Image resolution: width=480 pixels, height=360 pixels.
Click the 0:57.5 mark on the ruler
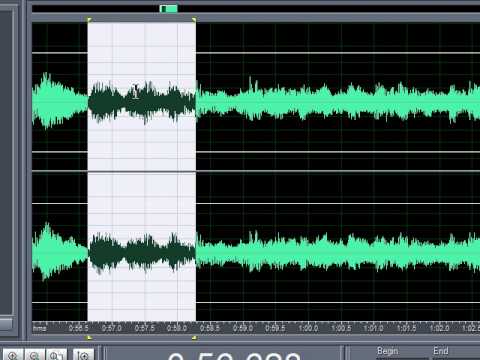click(x=145, y=328)
